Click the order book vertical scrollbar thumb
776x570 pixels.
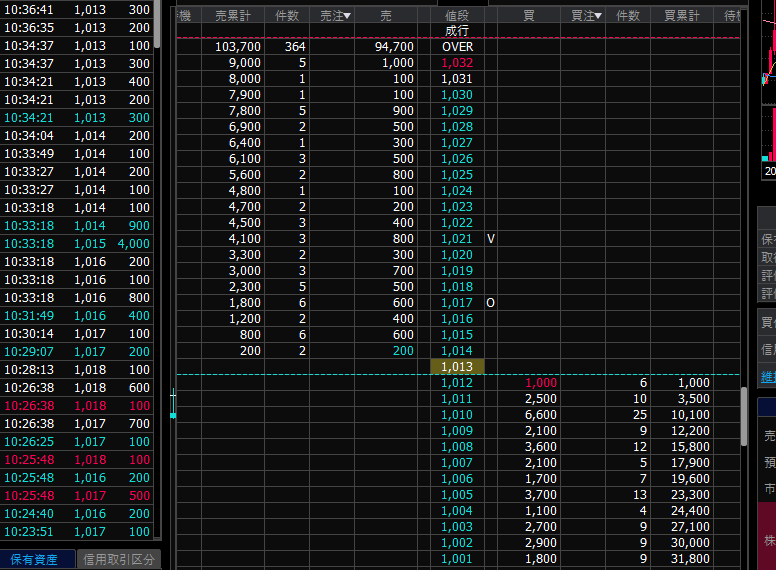click(744, 416)
